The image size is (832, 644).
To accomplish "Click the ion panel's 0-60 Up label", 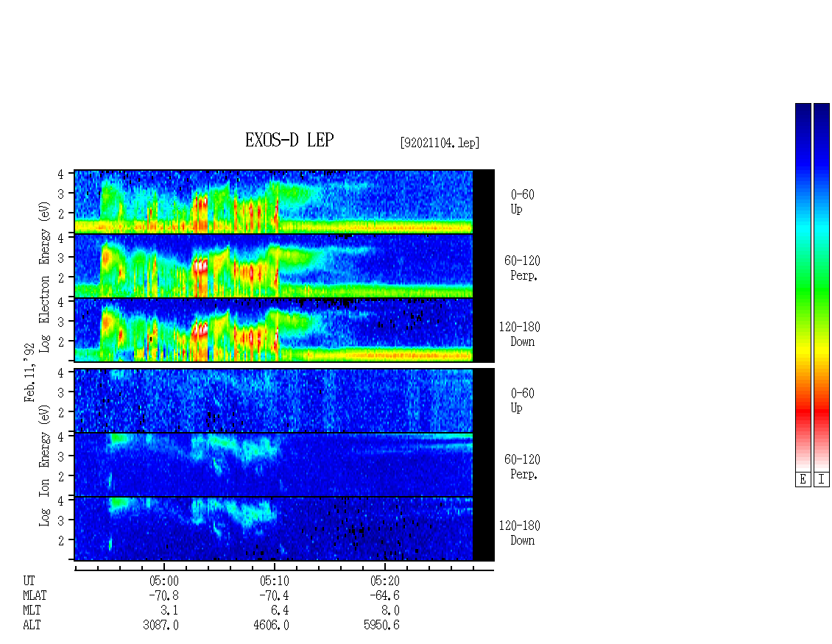I will [x=522, y=400].
